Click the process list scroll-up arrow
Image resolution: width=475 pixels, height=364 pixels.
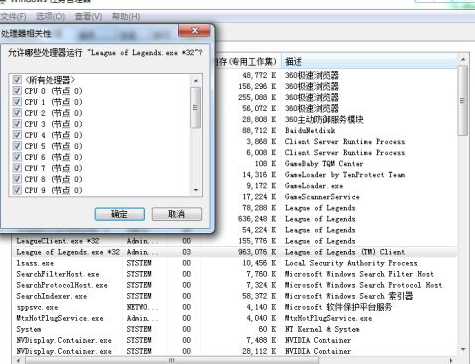pyautogui.click(x=463, y=60)
